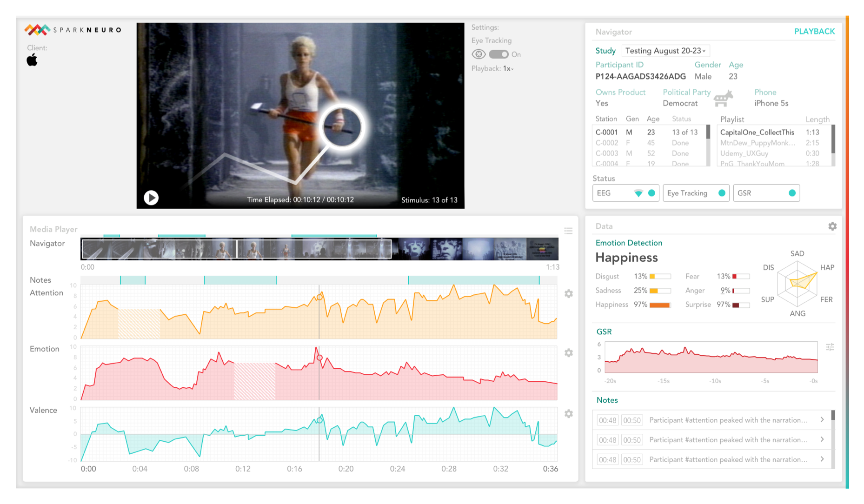This screenshot has width=864, height=504.
Task: Click the first note's 00:50 end time
Action: coord(632,420)
